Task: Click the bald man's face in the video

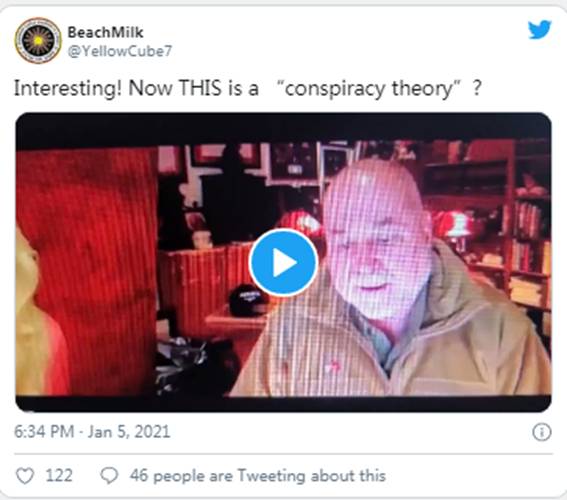Action: (376, 242)
